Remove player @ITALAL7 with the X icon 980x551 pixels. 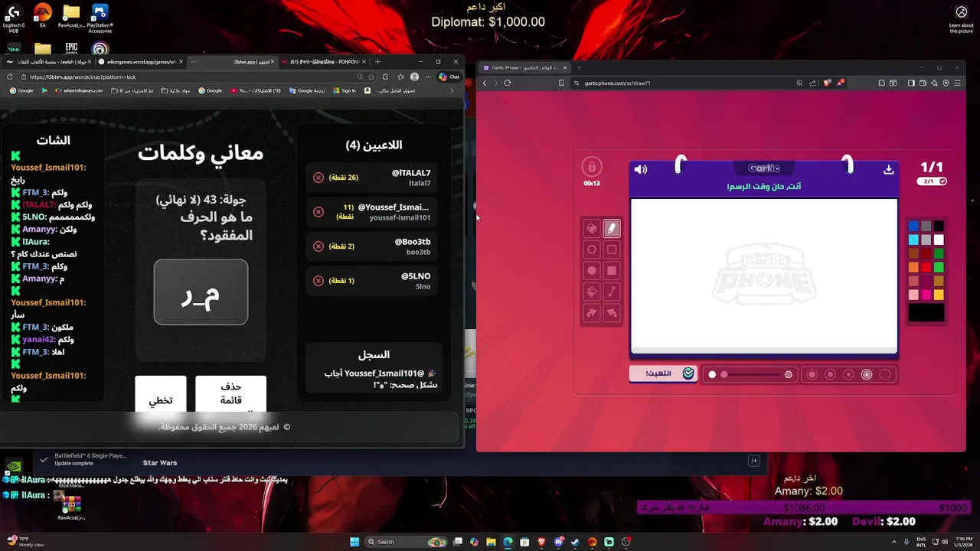[318, 178]
